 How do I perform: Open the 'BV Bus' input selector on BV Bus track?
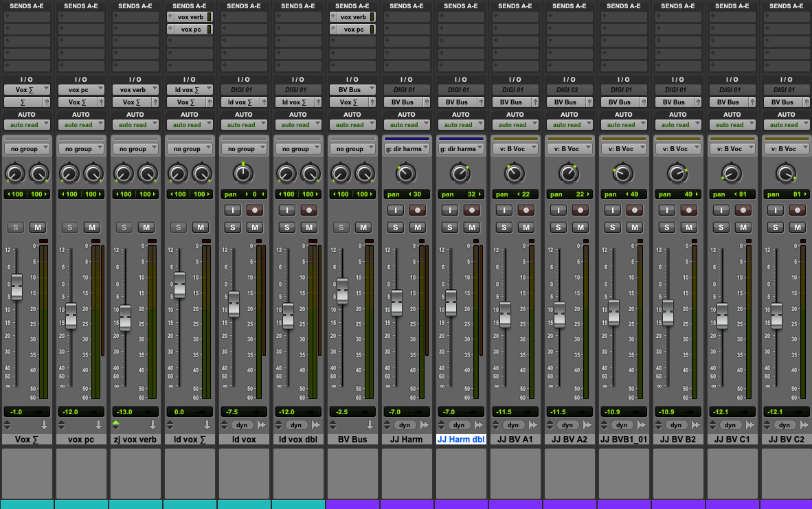click(352, 89)
